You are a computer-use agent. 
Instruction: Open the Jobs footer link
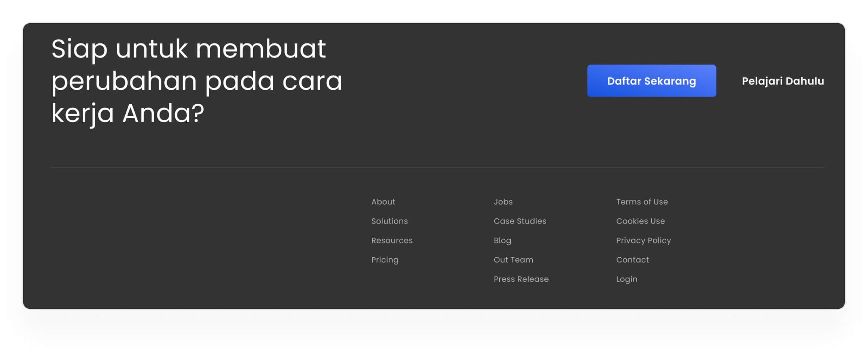pos(503,202)
